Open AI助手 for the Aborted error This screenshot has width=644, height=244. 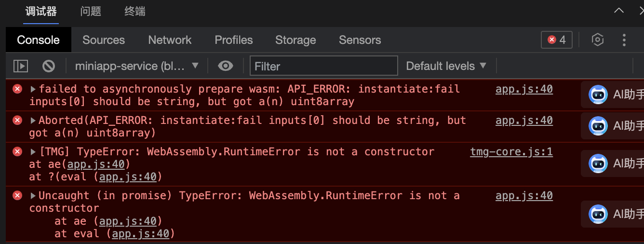pos(598,126)
